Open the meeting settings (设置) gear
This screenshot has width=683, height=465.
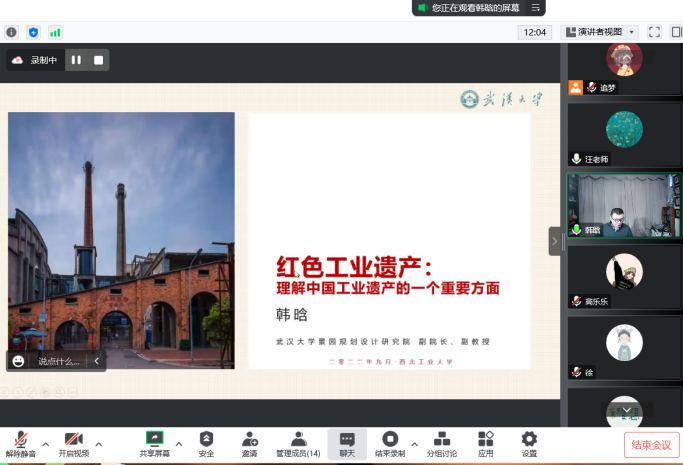529,443
